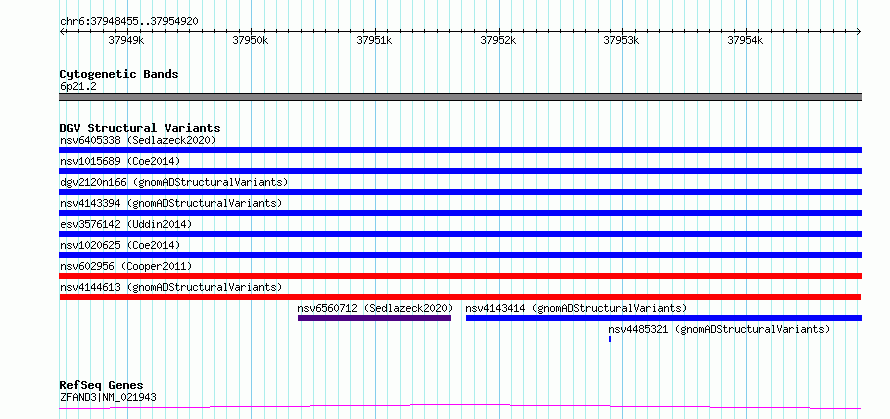
Task: Open the nsv1020625 (Coe2014) variant label
Action: [x=120, y=245]
